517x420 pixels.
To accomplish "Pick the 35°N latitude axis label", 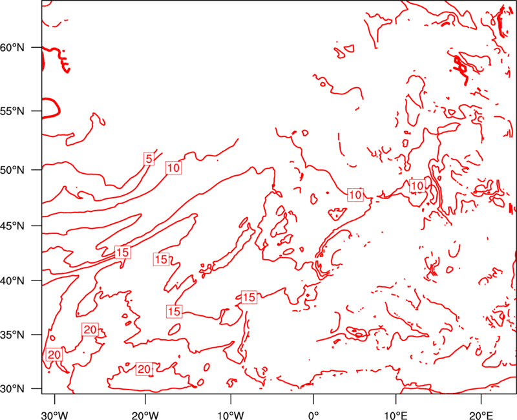I will pyautogui.click(x=12, y=335).
